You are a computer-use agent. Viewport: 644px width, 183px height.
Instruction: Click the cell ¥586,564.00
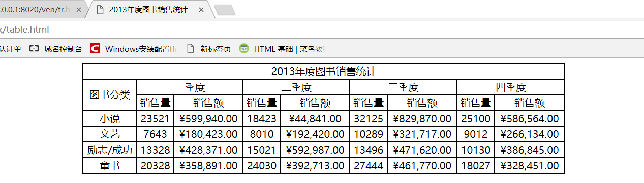530,119
